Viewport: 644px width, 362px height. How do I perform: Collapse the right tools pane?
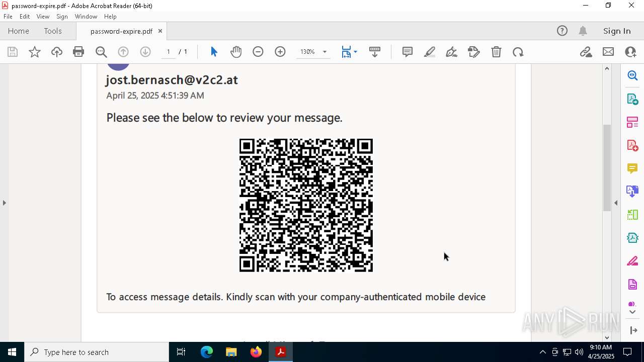click(x=633, y=330)
